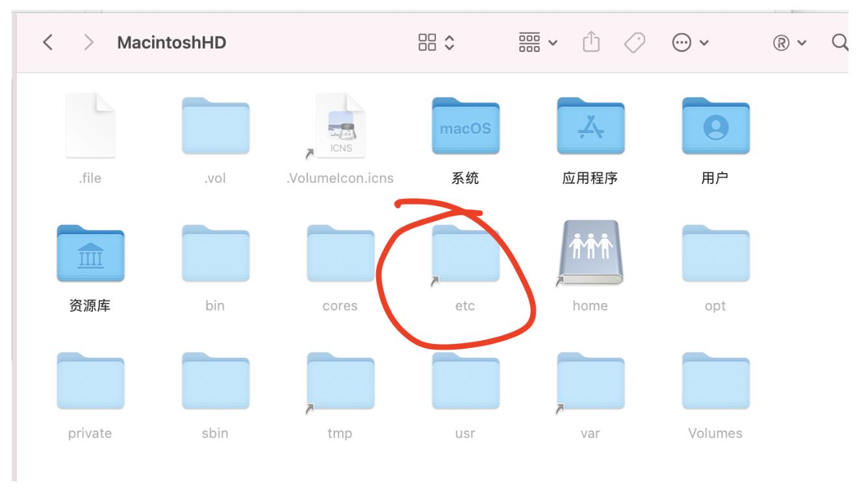868x502 pixels.
Task: Select the 资源库 folder icon
Action: (90, 252)
